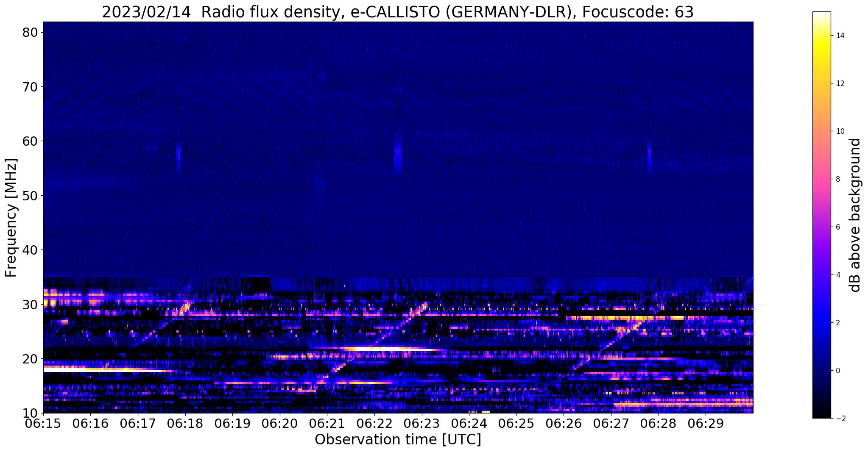Click the 06:17 time tick label
Viewport: 868px width, 452px height.
coord(138,423)
